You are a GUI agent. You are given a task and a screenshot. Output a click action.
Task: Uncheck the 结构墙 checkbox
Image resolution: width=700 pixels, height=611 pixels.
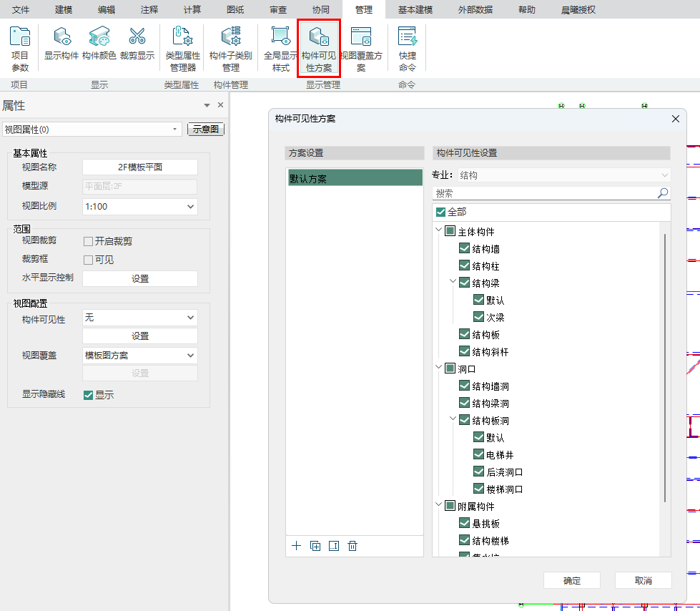click(x=465, y=249)
